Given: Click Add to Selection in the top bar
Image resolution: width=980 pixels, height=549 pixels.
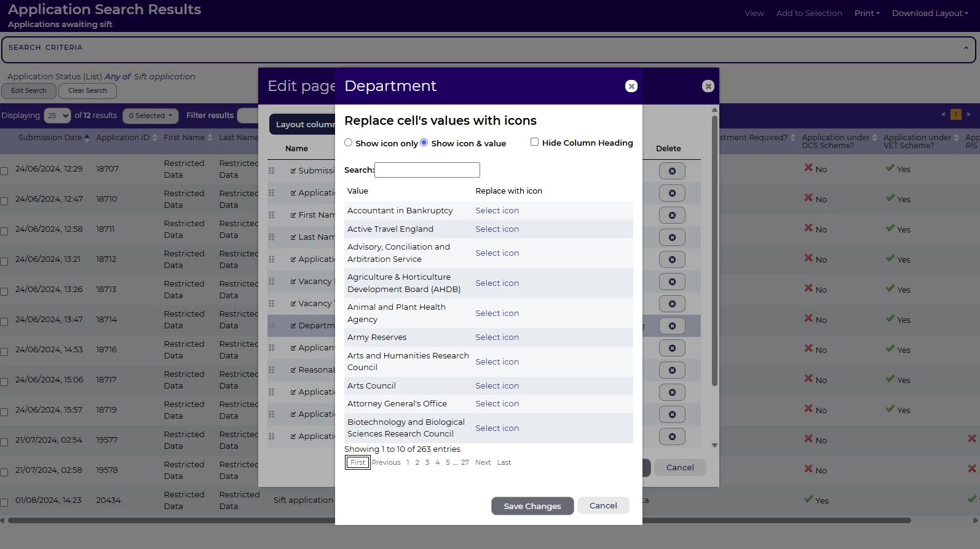Looking at the screenshot, I should (x=809, y=13).
